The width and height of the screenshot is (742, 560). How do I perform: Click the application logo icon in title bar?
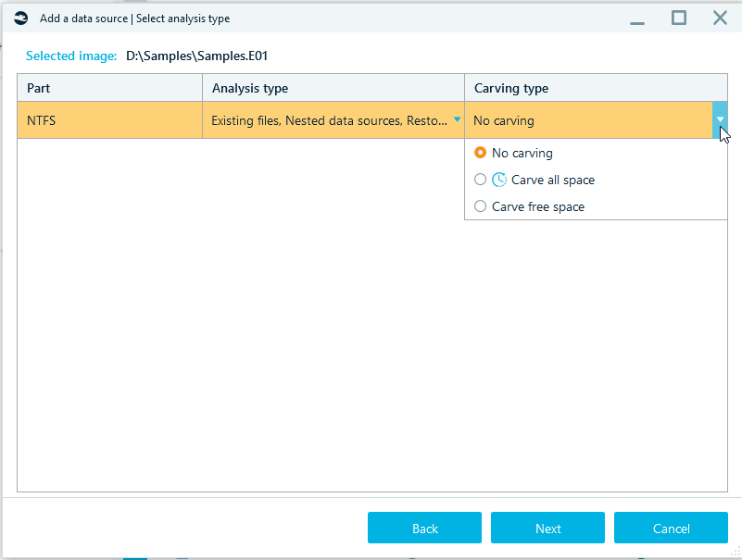[20, 19]
